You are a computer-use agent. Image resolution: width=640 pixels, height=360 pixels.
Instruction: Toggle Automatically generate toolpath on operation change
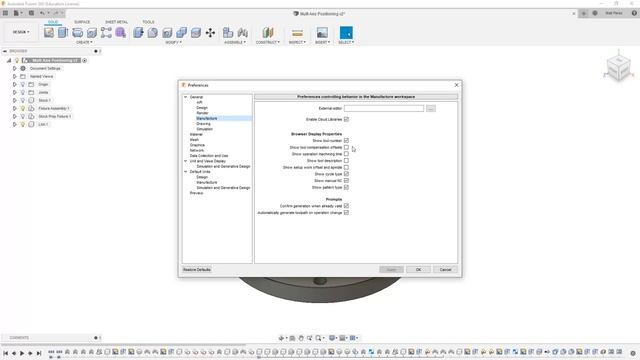[346, 213]
